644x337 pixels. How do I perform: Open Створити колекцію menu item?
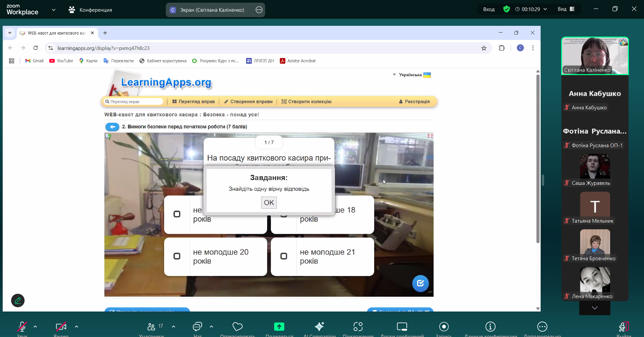[306, 102]
